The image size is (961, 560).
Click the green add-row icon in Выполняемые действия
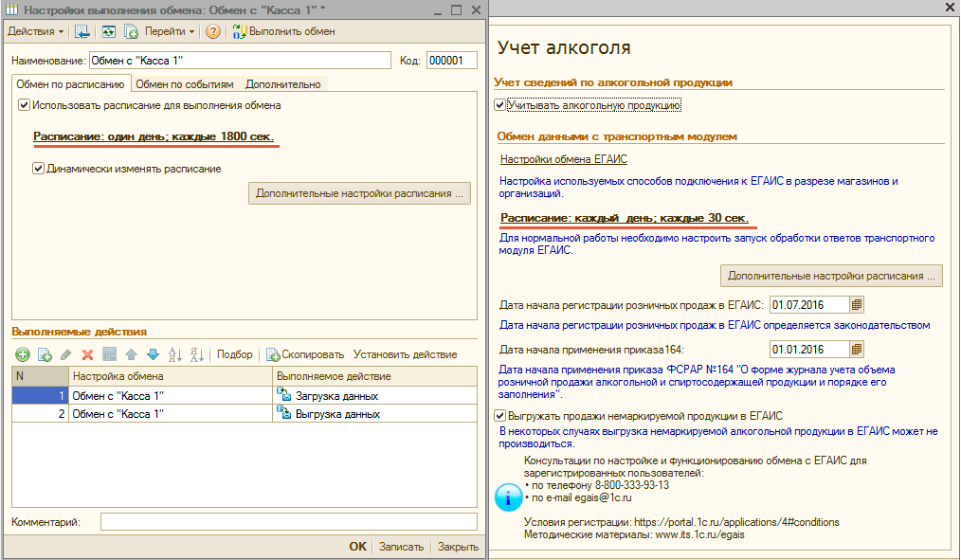[x=23, y=354]
